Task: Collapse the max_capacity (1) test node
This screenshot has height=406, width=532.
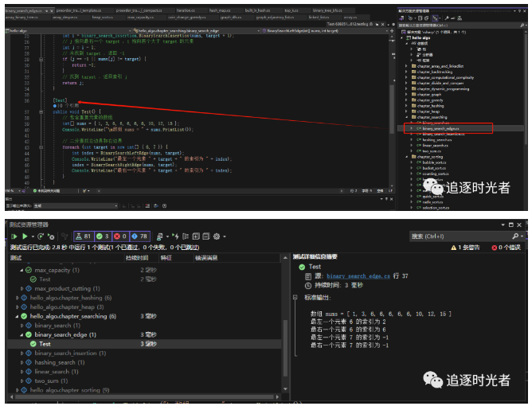Action: (x=22, y=271)
